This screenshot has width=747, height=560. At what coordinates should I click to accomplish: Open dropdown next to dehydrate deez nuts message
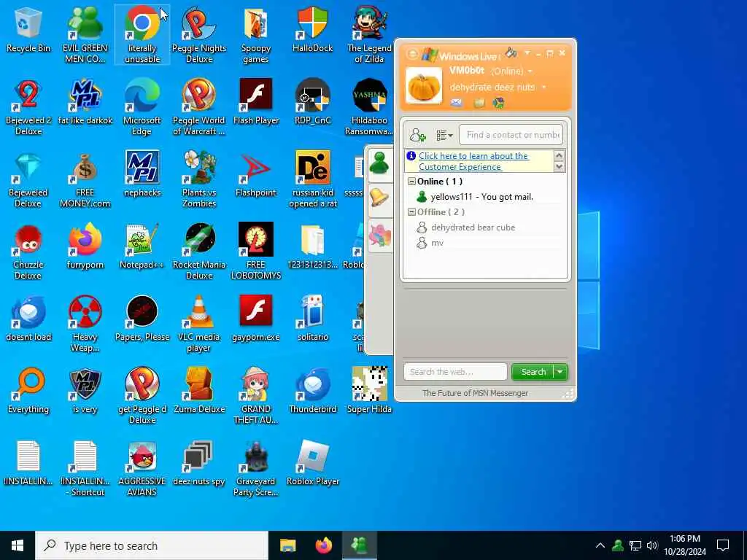point(543,87)
